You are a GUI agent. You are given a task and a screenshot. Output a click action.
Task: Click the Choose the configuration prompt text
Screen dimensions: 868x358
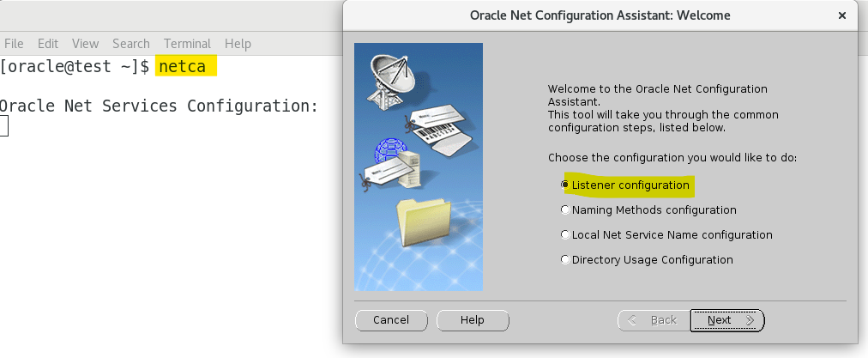click(672, 158)
